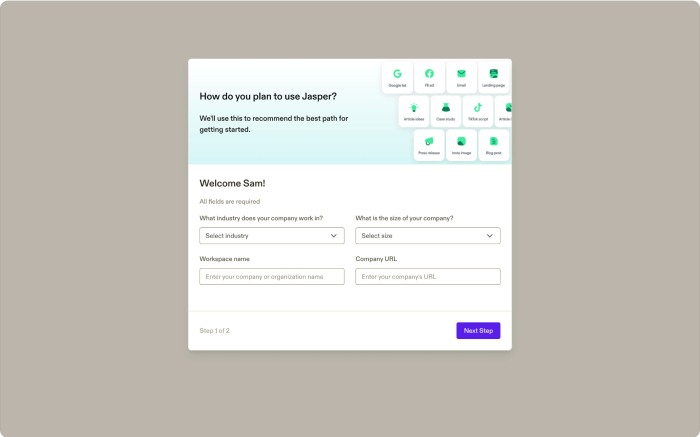Viewport: 700px width, 437px height.
Task: Click the partially hidden Article tile
Action: pos(504,111)
